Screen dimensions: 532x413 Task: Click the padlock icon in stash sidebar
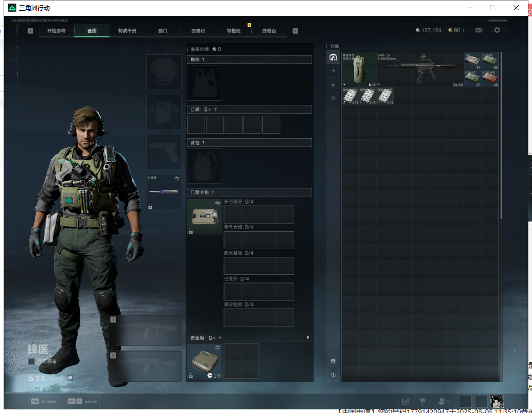(x=333, y=84)
